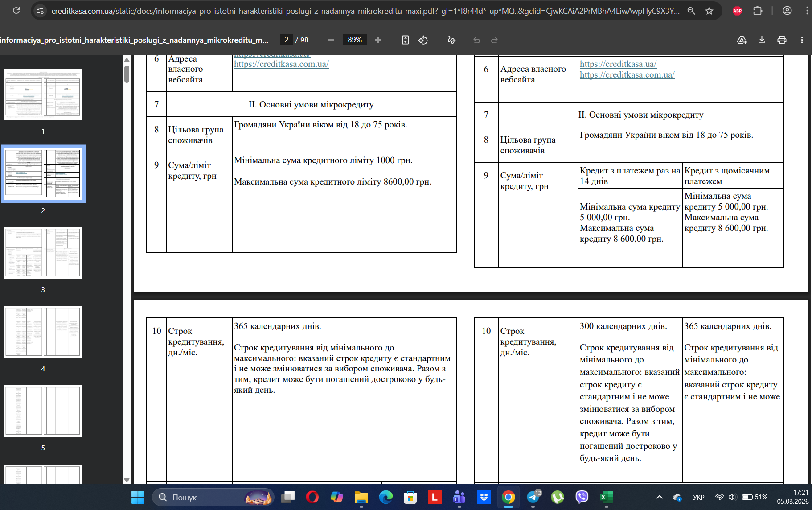Open Excel from the taskbar
The image size is (812, 510).
(606, 497)
